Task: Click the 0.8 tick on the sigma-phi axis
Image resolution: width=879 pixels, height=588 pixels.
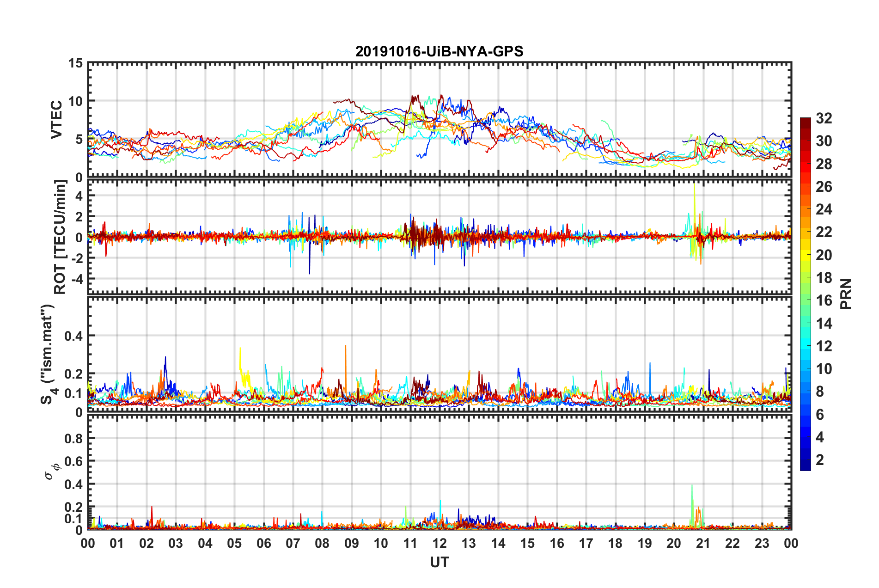Action: pos(73,438)
